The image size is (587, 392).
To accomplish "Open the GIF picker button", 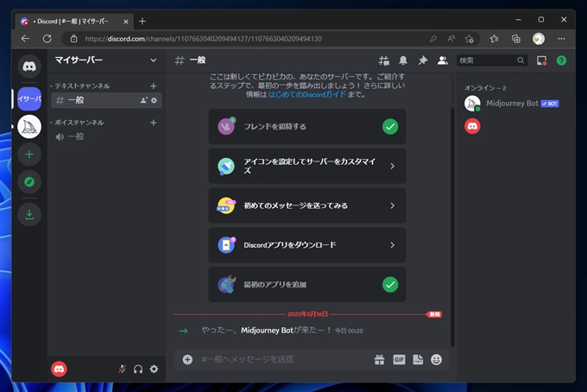I will tap(399, 359).
